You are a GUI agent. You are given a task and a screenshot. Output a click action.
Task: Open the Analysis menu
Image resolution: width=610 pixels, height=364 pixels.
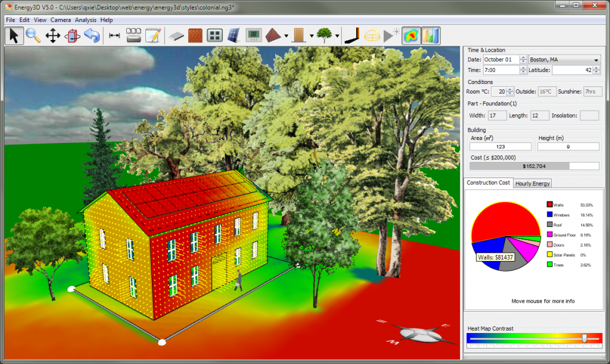[86, 20]
